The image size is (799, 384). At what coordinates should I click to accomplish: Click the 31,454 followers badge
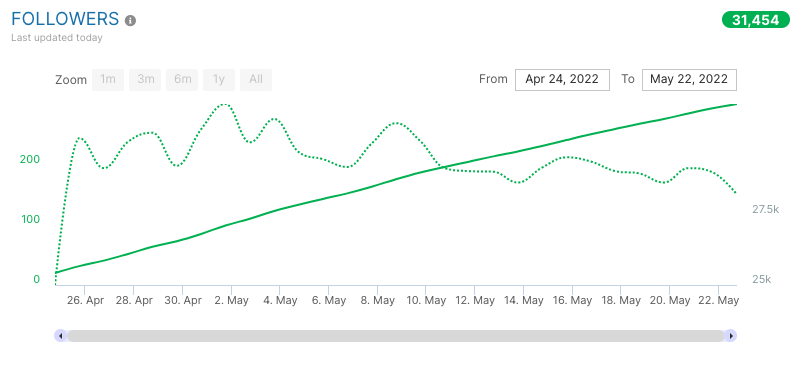coord(756,20)
